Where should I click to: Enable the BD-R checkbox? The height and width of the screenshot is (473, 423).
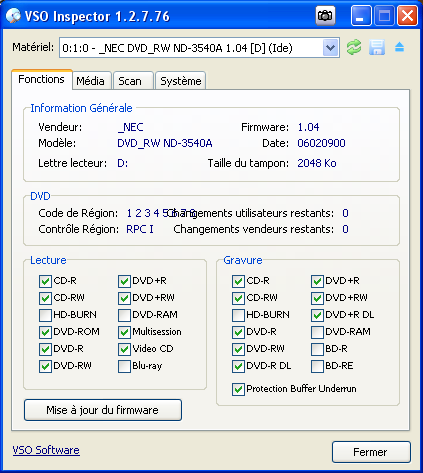pos(317,349)
